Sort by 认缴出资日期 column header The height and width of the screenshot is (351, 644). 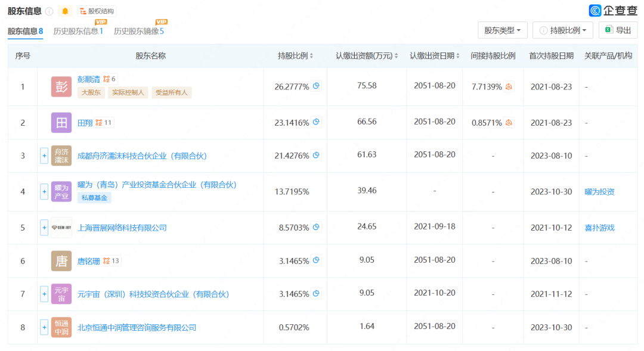pyautogui.click(x=435, y=56)
